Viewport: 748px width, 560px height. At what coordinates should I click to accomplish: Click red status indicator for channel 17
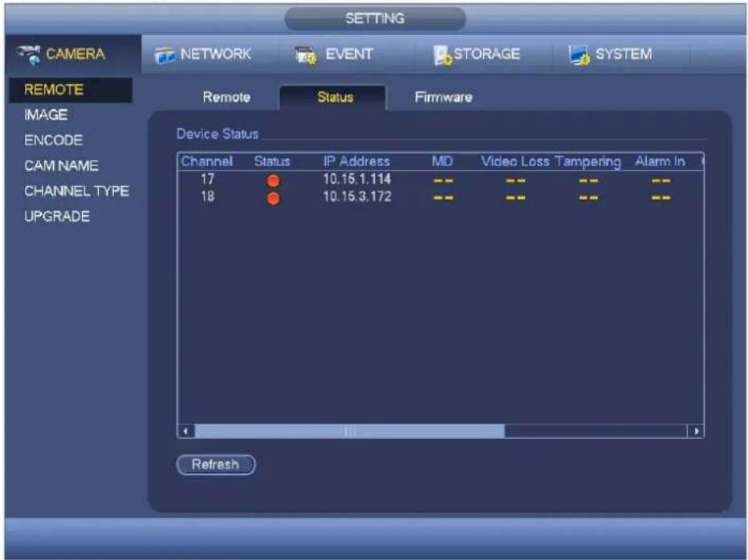(x=274, y=181)
